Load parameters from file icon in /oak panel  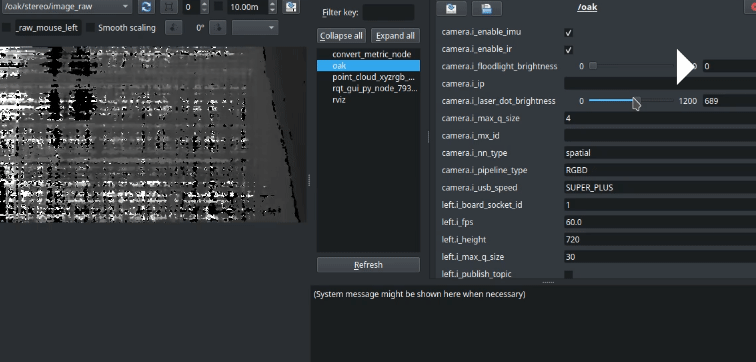(x=451, y=8)
